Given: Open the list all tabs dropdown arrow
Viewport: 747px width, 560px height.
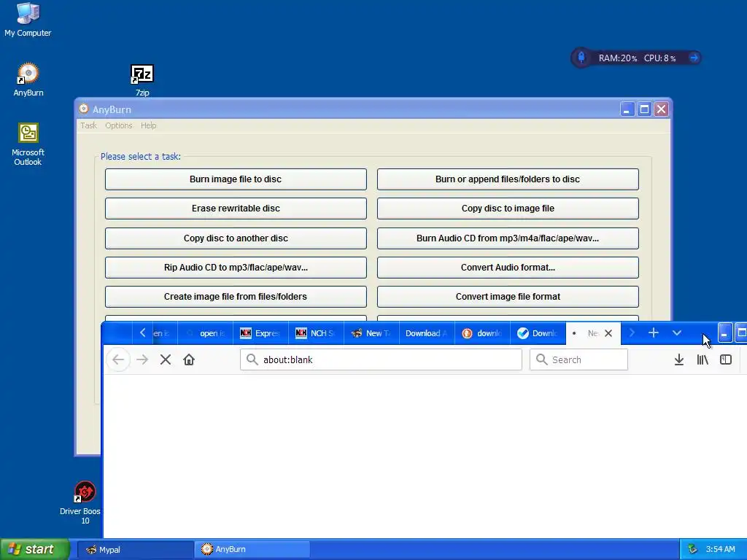Looking at the screenshot, I should (x=676, y=332).
